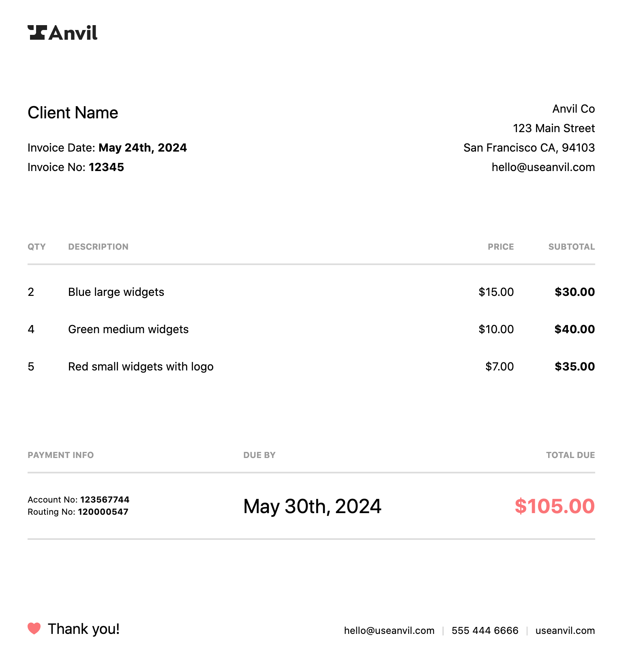Image resolution: width=626 pixels, height=672 pixels.
Task: Click the $105.00 total due amount
Action: [x=554, y=506]
